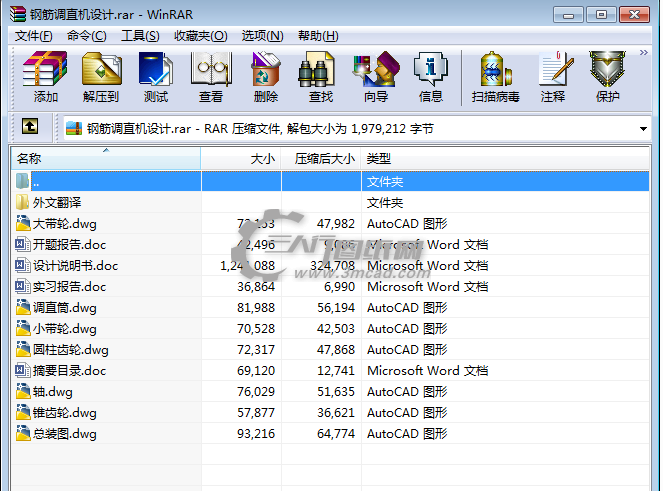Open the archive path dropdown arrow
Image resolution: width=663 pixels, height=491 pixels.
tap(643, 129)
